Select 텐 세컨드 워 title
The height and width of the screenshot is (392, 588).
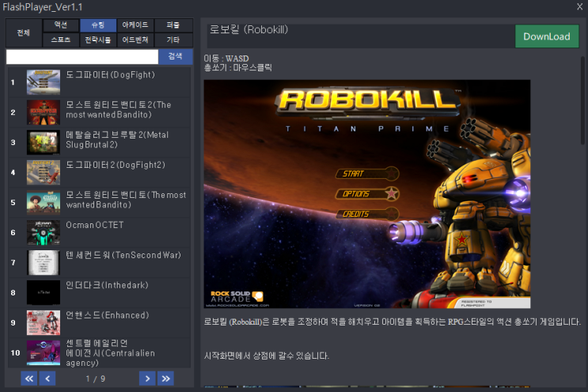coord(123,255)
